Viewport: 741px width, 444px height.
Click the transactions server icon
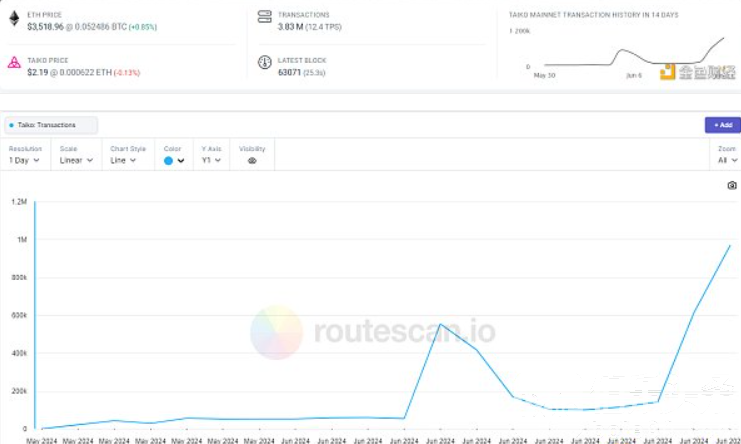265,17
